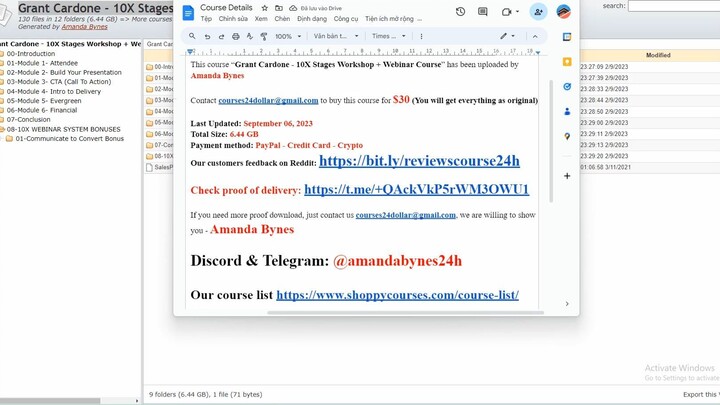Collapse the toolbar with up chevron
This screenshot has width=720, height=405.
coord(536,36)
